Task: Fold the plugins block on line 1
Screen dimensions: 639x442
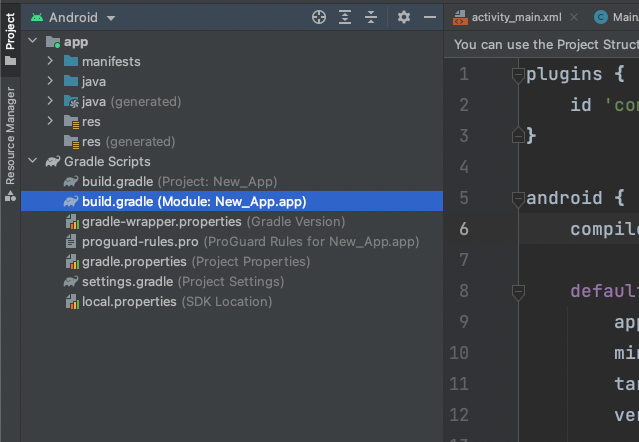Action: [x=518, y=75]
